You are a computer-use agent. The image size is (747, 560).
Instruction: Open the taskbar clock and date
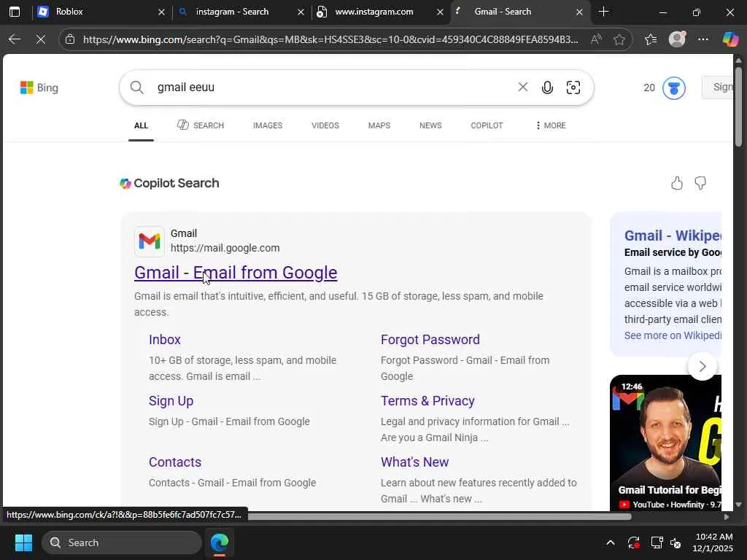point(713,542)
